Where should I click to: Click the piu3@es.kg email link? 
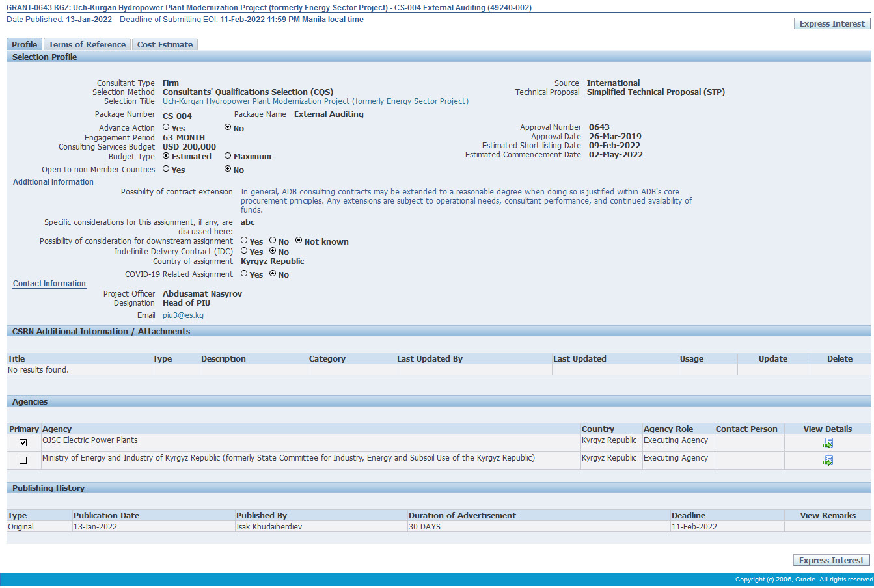pyautogui.click(x=183, y=315)
